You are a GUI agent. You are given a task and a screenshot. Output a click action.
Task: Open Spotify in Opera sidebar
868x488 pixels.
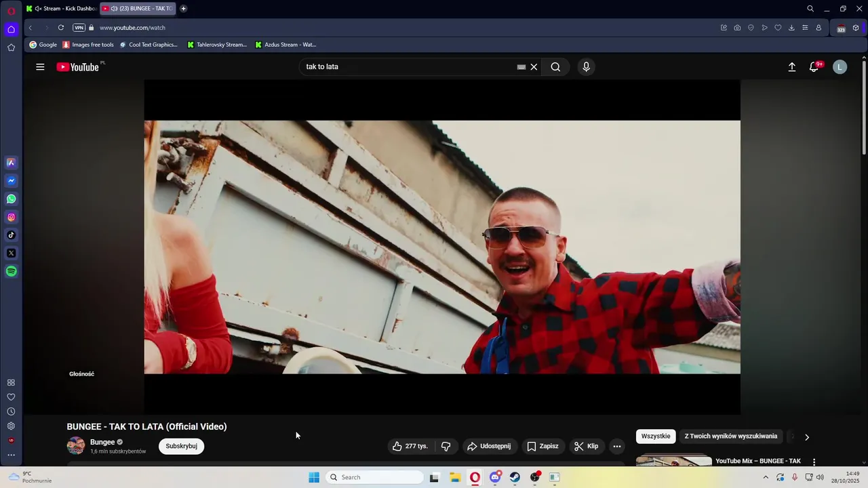pyautogui.click(x=11, y=271)
